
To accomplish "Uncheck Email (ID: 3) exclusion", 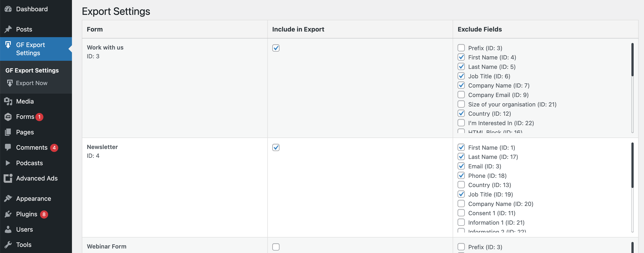I will (x=461, y=166).
